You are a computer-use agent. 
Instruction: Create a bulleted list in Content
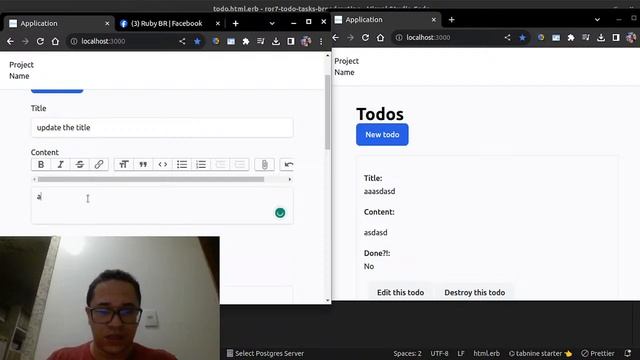pos(182,164)
